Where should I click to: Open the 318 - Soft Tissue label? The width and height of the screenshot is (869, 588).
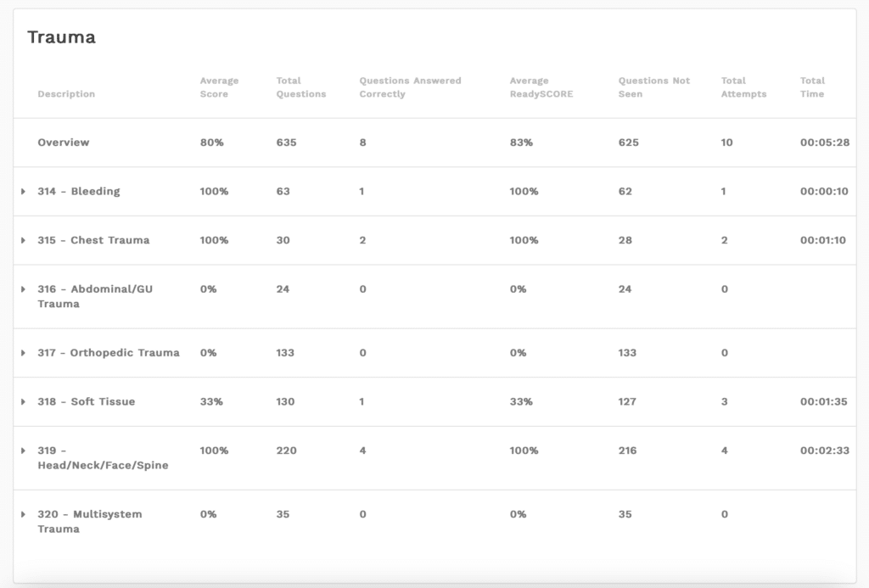click(x=86, y=402)
